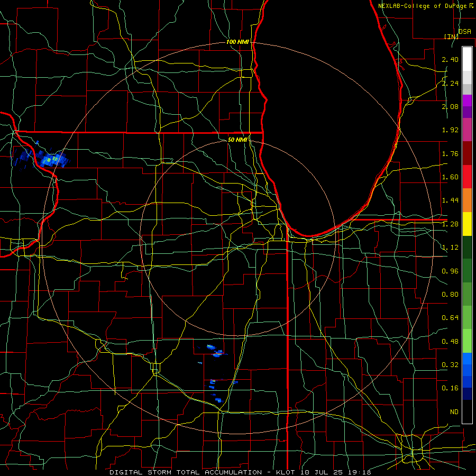Image resolution: width=476 pixels, height=476 pixels.
Task: Click the 1.60 legend value
Action: (x=450, y=177)
